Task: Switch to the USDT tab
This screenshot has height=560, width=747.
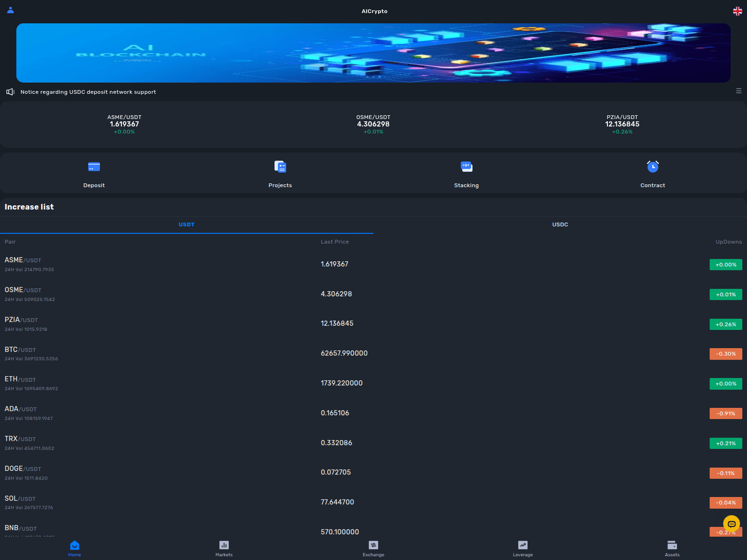Action: click(x=187, y=224)
